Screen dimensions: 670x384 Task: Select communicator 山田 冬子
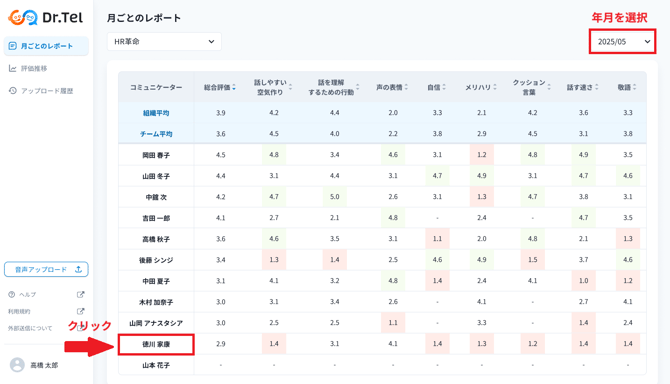point(156,176)
